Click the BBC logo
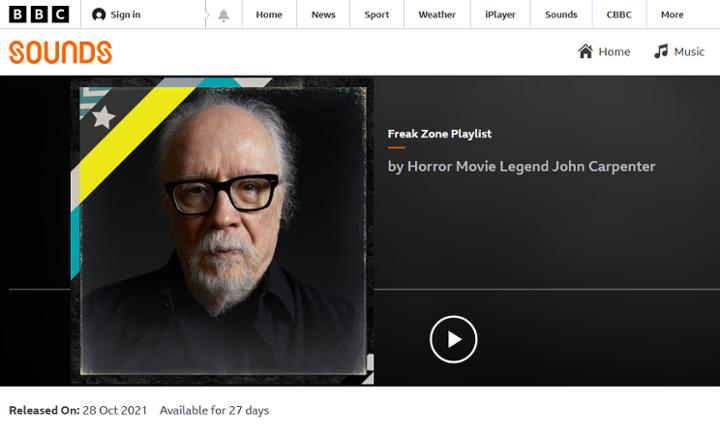Screen dimensions: 720x437 (39, 14)
